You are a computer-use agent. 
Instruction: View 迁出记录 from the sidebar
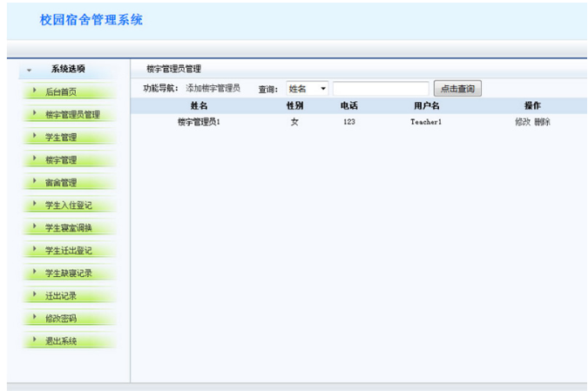(61, 296)
